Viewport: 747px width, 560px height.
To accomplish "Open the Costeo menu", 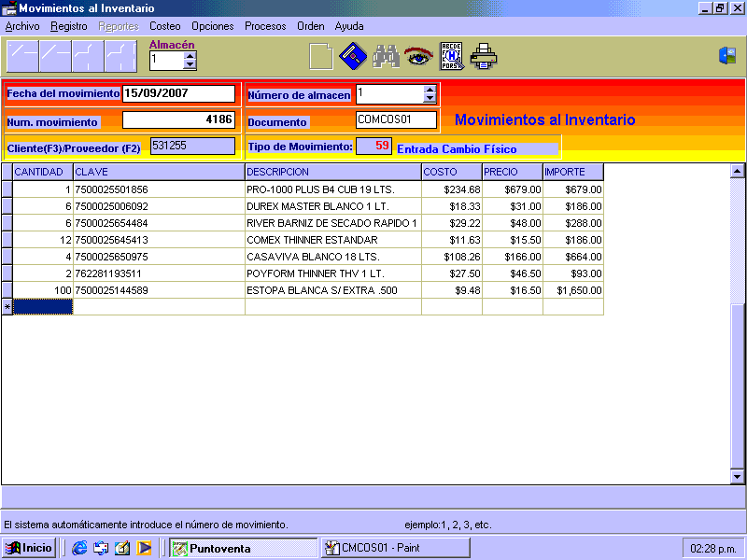I will coord(165,26).
